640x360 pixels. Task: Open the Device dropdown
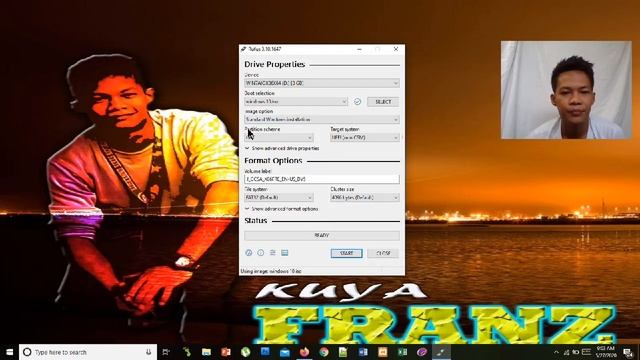(322, 83)
